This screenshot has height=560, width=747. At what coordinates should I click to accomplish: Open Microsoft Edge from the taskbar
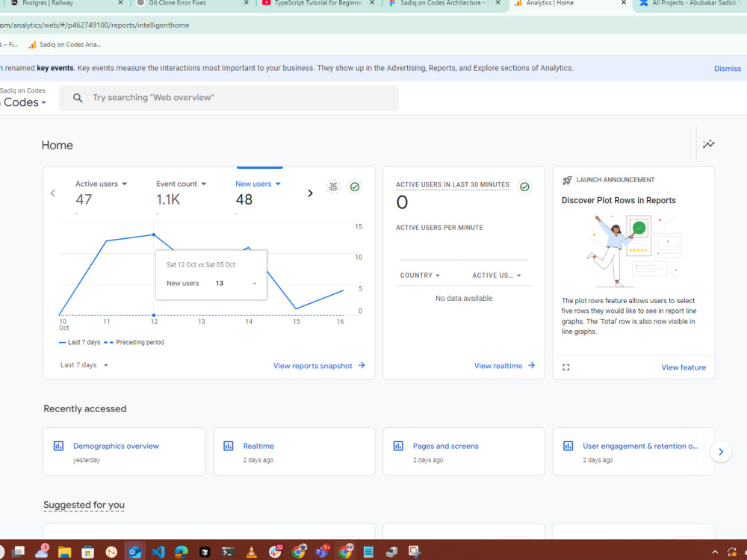(181, 552)
